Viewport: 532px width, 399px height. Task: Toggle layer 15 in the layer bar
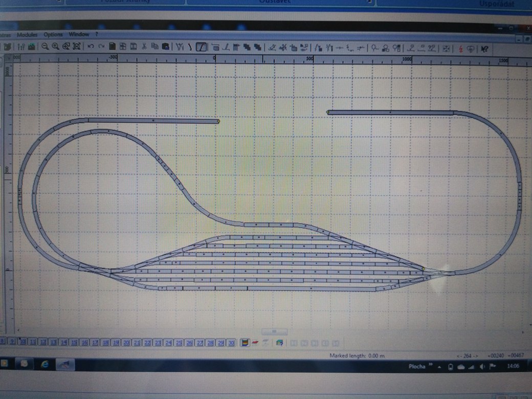tap(74, 343)
